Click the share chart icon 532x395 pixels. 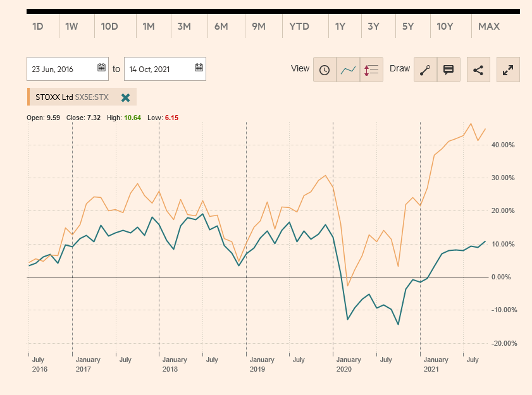click(478, 70)
